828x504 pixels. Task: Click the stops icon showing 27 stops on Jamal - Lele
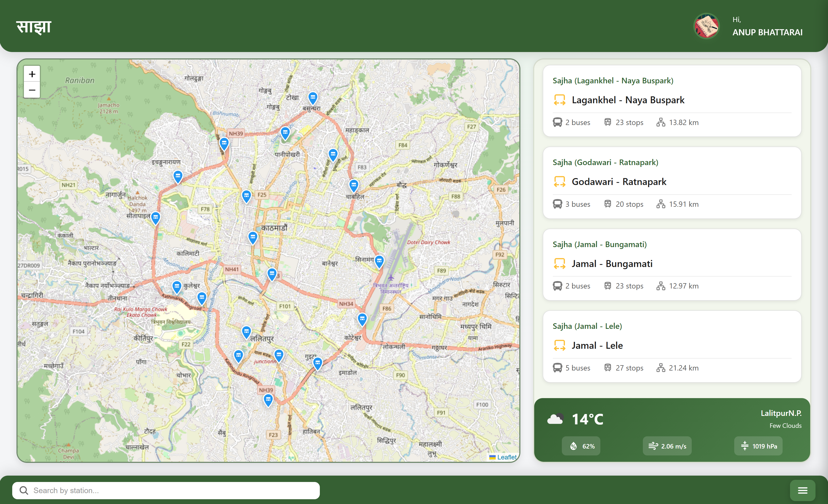point(608,368)
